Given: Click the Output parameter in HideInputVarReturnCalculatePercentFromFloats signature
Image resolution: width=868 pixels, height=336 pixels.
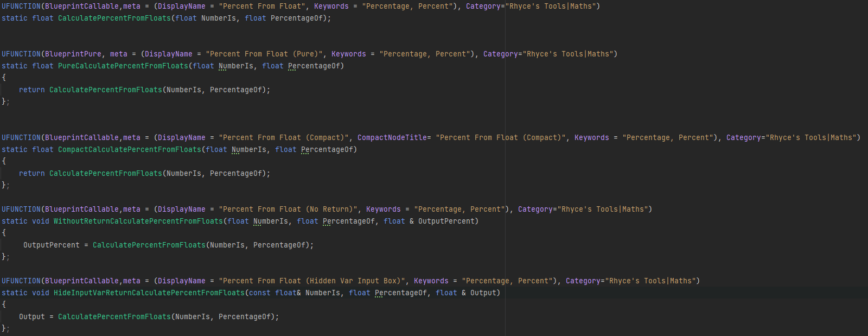Looking at the screenshot, I should point(483,293).
